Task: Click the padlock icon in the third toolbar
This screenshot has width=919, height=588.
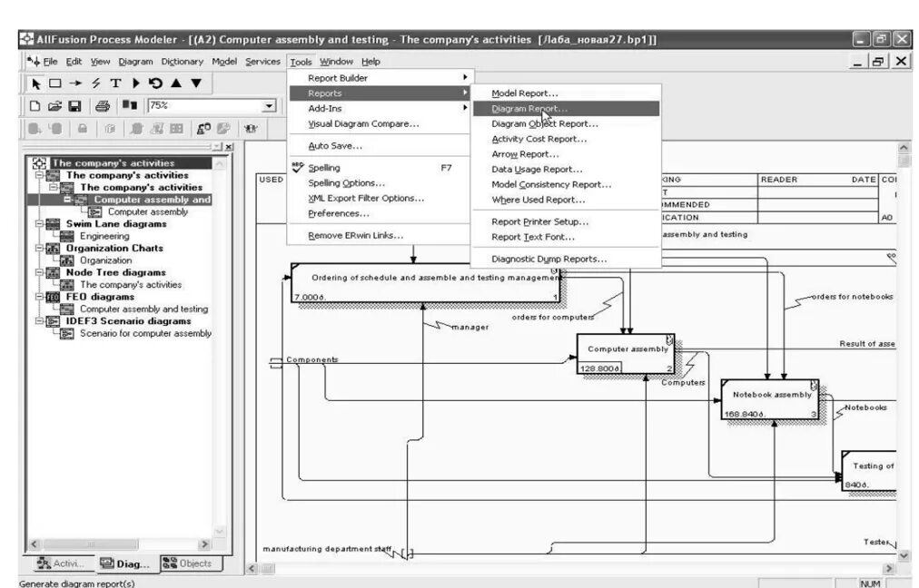Action: tap(83, 128)
